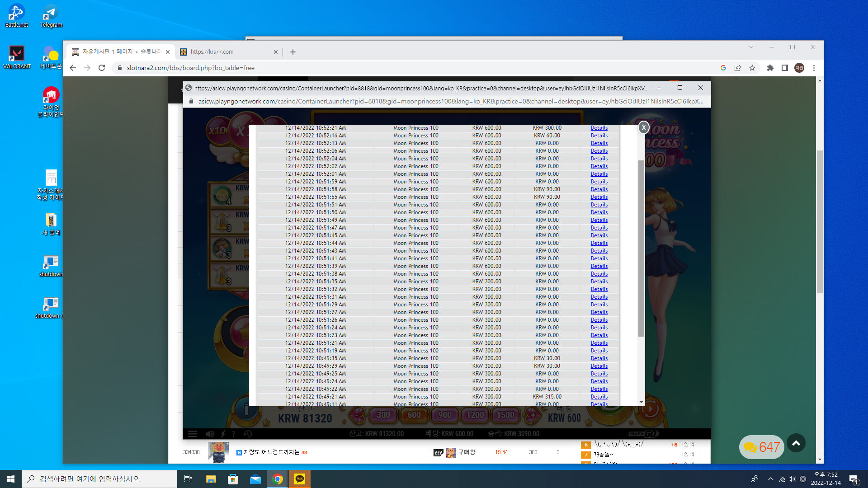Select the 새 폴더 desktop folder
This screenshot has height=488, width=868.
coord(51,224)
